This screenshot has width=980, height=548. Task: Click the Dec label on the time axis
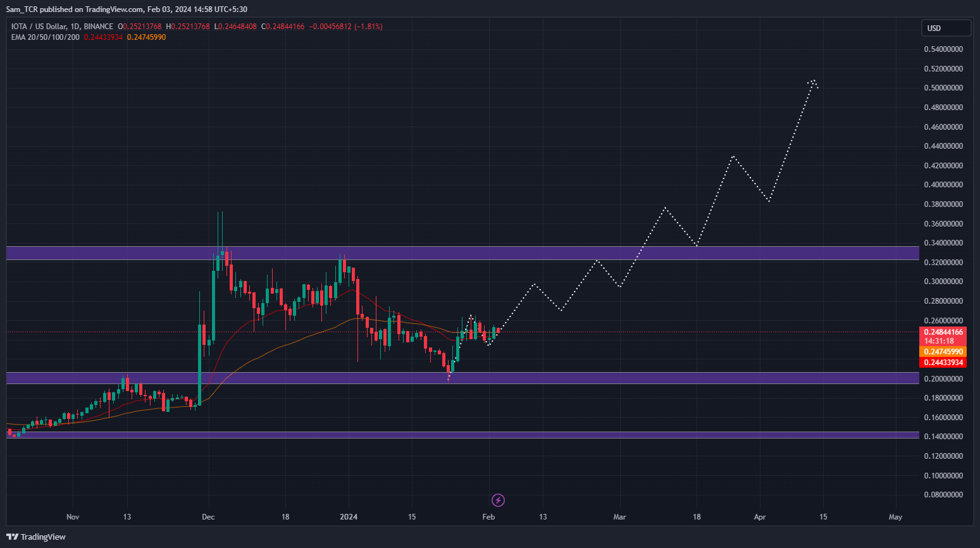[208, 517]
